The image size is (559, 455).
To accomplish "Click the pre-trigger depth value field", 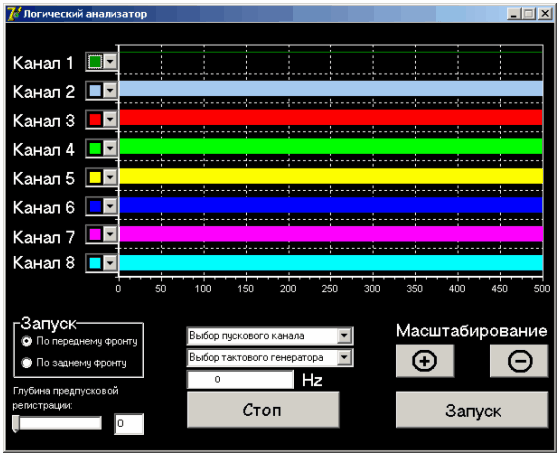I will coord(129,424).
